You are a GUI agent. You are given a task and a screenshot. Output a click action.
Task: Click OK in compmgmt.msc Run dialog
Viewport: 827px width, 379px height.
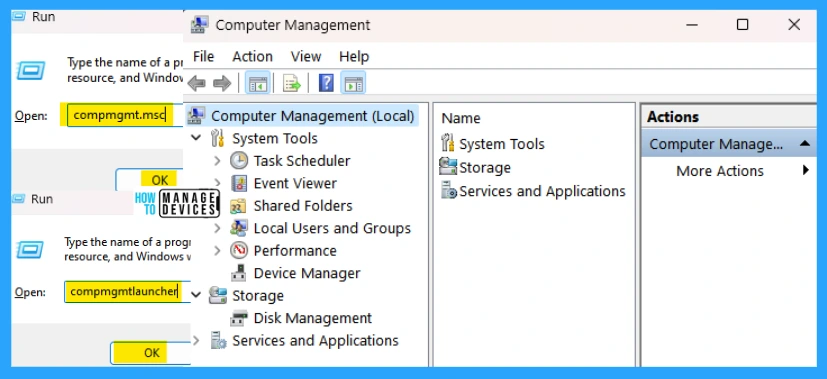coord(150,180)
